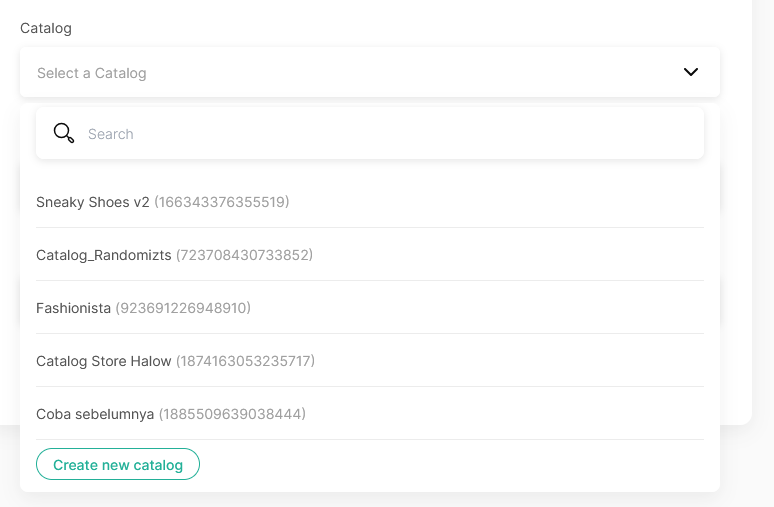Click catalog ID 923691226948910

(x=183, y=308)
